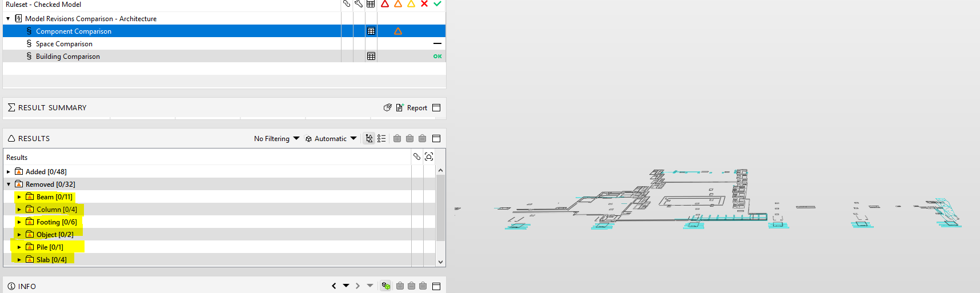Click the link icon in Results column header
This screenshot has width=980, height=293.
click(417, 156)
